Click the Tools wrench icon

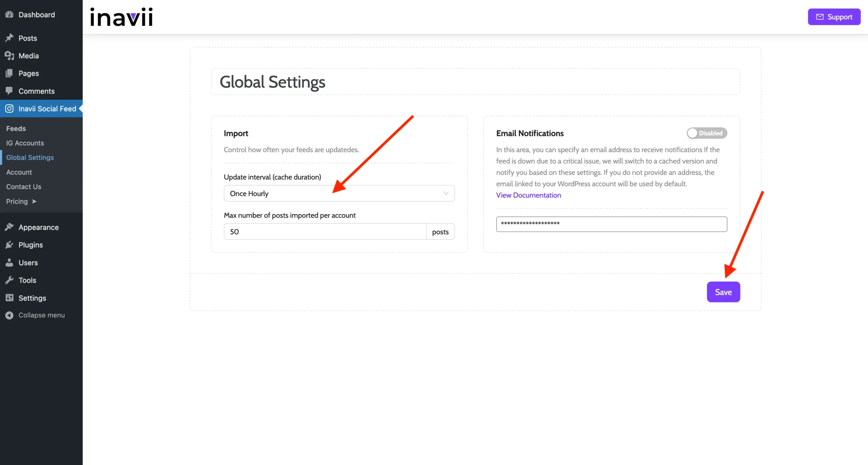(x=9, y=280)
